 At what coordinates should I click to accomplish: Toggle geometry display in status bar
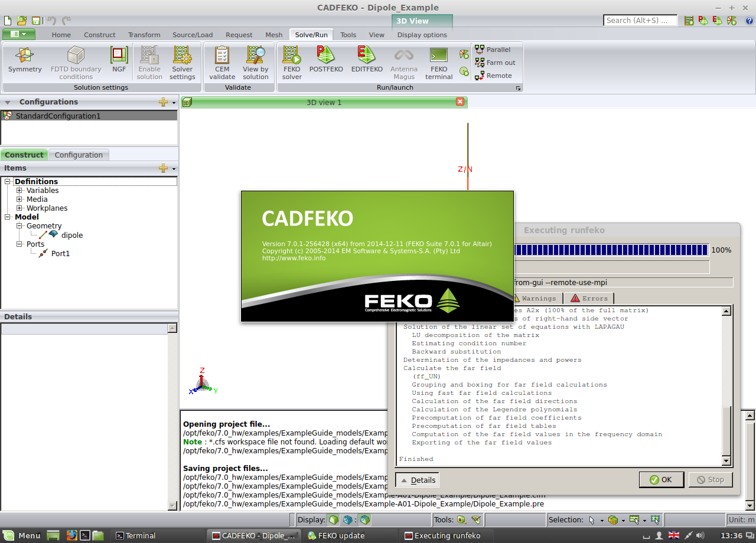click(334, 520)
